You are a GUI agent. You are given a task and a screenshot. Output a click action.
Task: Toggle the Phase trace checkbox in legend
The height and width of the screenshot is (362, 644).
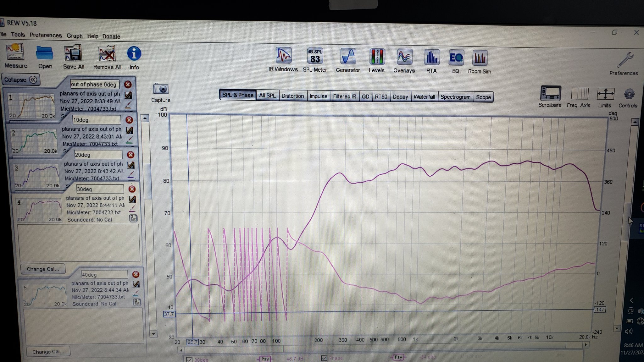tap(325, 358)
